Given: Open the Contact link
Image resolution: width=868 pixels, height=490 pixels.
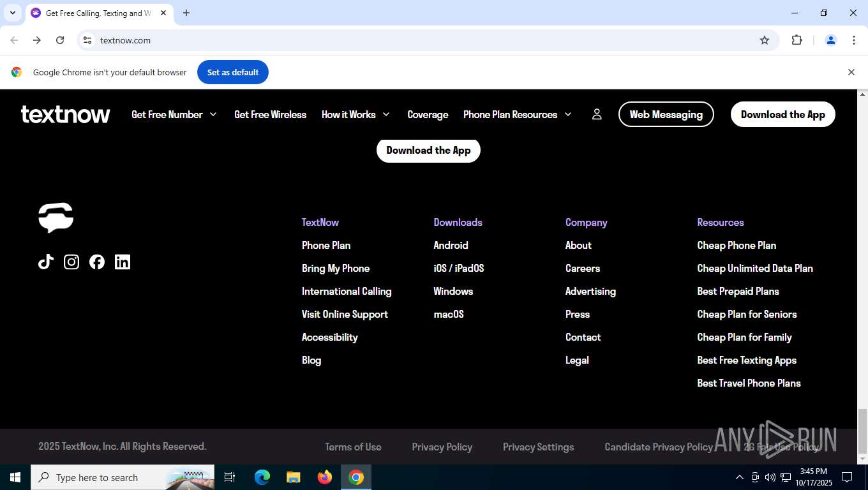Looking at the screenshot, I should click(583, 337).
